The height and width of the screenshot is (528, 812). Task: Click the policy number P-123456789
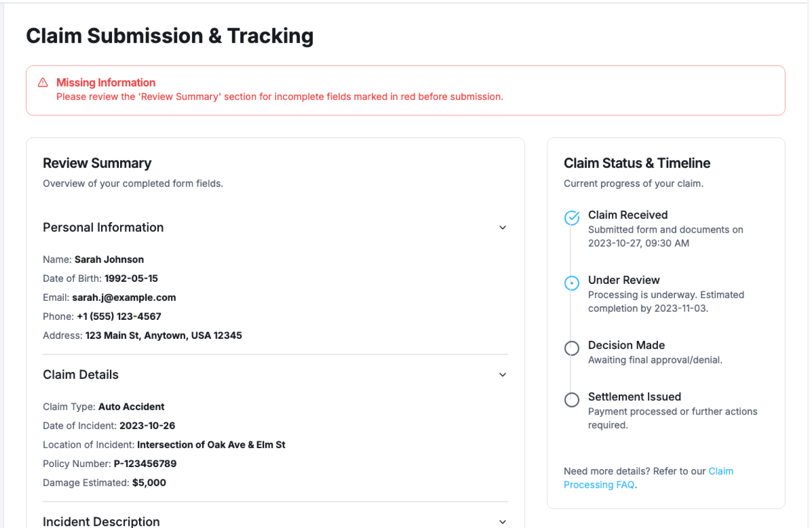tap(145, 464)
